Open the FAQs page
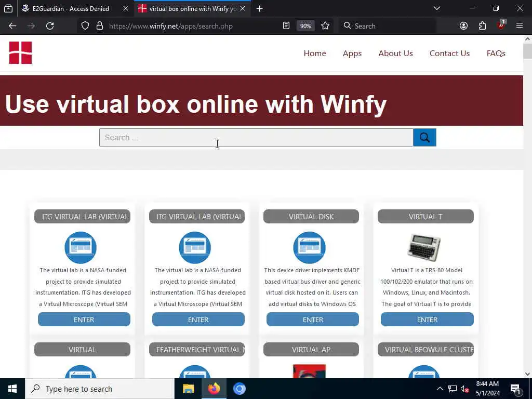This screenshot has width=532, height=399. pos(496,54)
